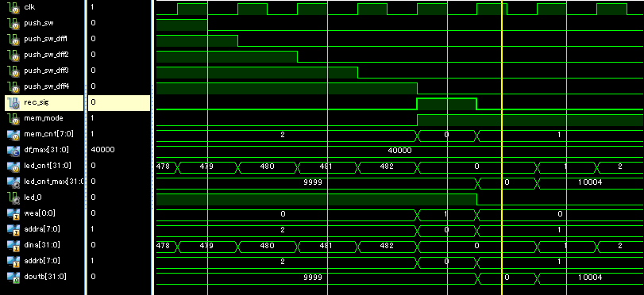Select the df_max[31:0] constant icon

(13, 151)
